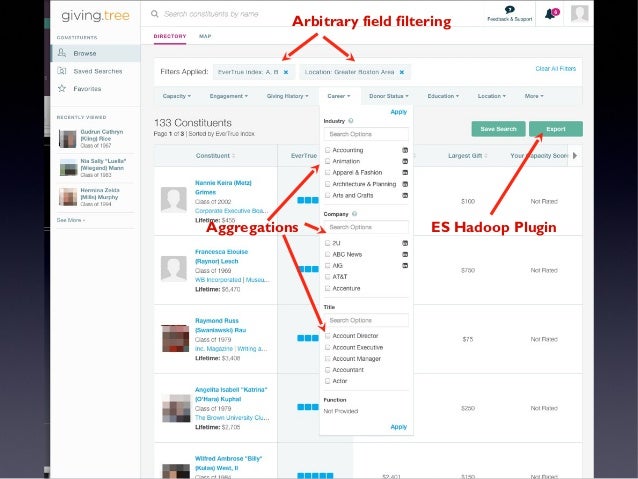638x479 pixels.
Task: Click the search magnifier icon
Action: 155,14
